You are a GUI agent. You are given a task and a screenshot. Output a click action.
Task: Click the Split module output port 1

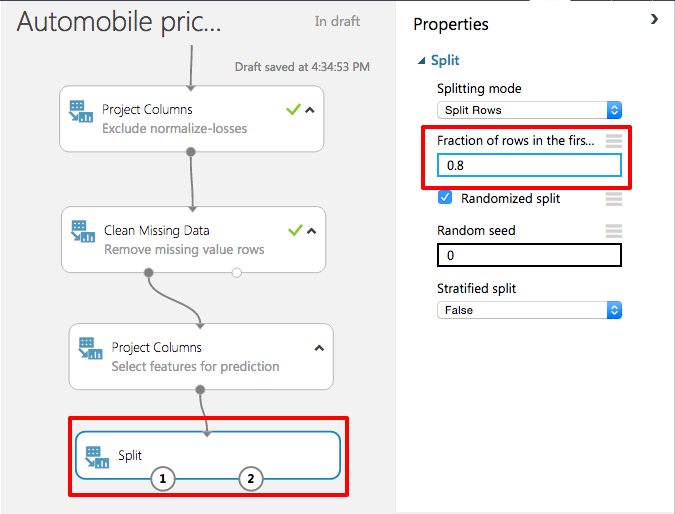tap(163, 480)
